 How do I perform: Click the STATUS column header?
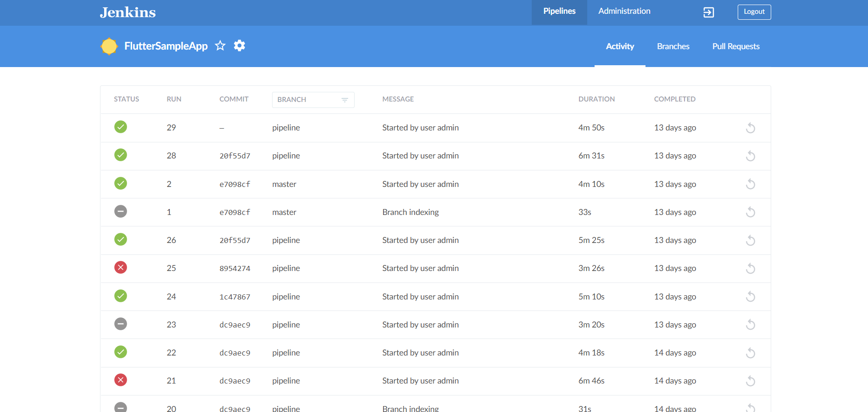127,99
